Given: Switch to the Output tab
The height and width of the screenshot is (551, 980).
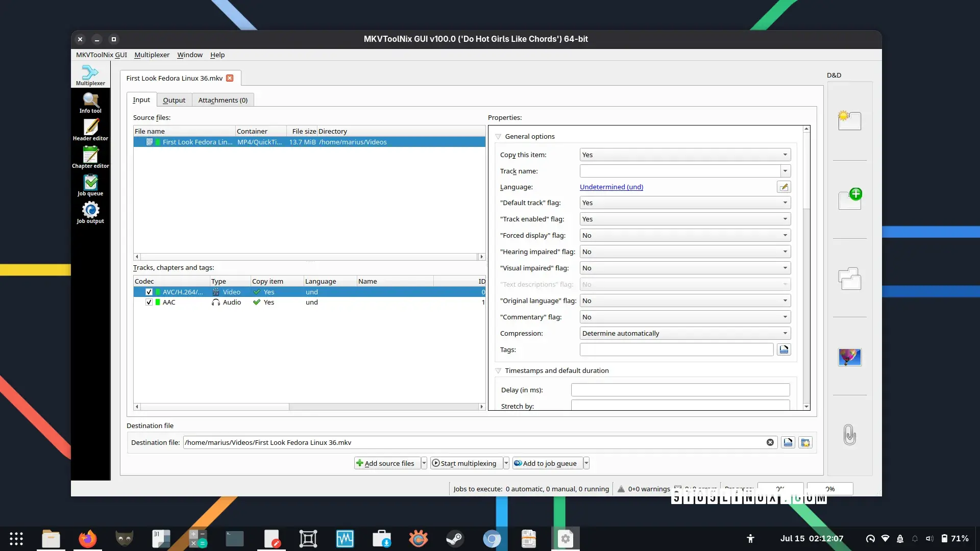Looking at the screenshot, I should click(174, 100).
